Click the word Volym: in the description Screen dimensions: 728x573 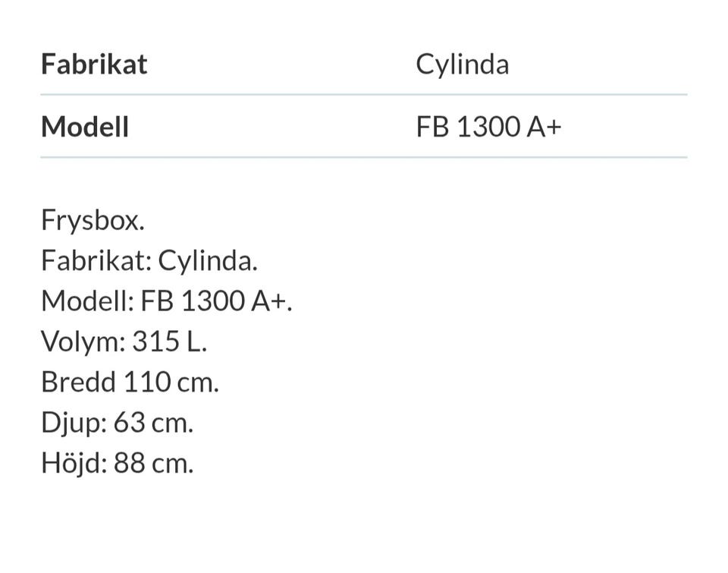coord(83,342)
